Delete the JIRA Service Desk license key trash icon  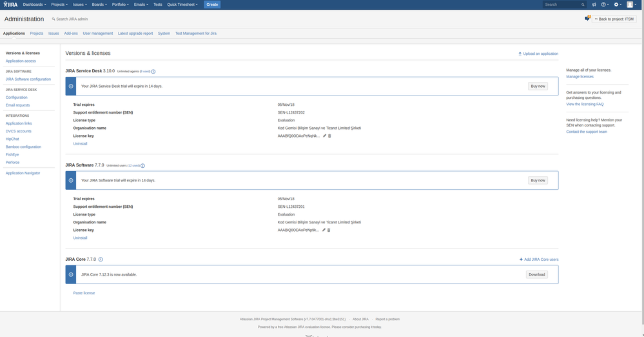[329, 136]
